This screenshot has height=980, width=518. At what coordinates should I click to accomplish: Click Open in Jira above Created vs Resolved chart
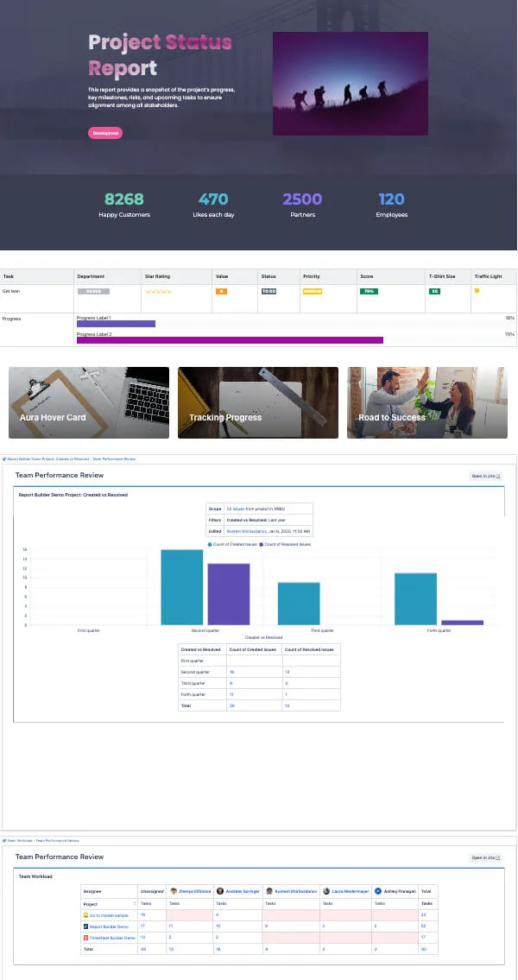pyautogui.click(x=486, y=476)
